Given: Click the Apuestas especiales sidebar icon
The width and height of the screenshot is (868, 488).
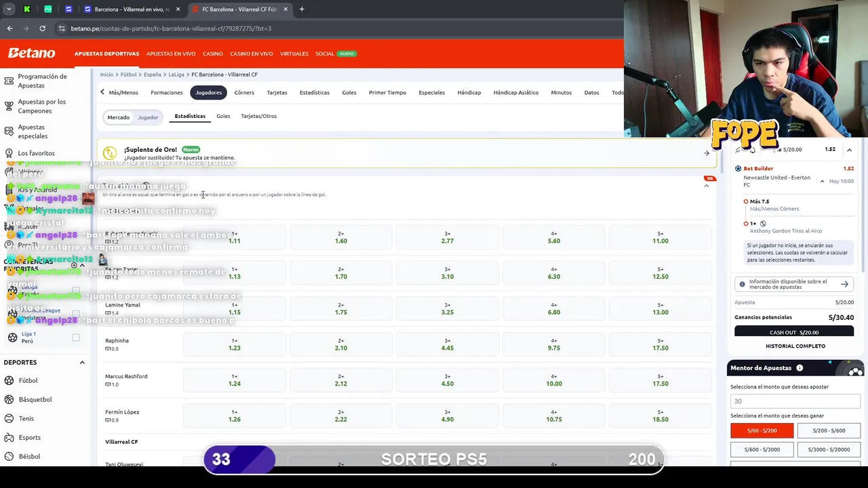Looking at the screenshot, I should pyautogui.click(x=9, y=131).
